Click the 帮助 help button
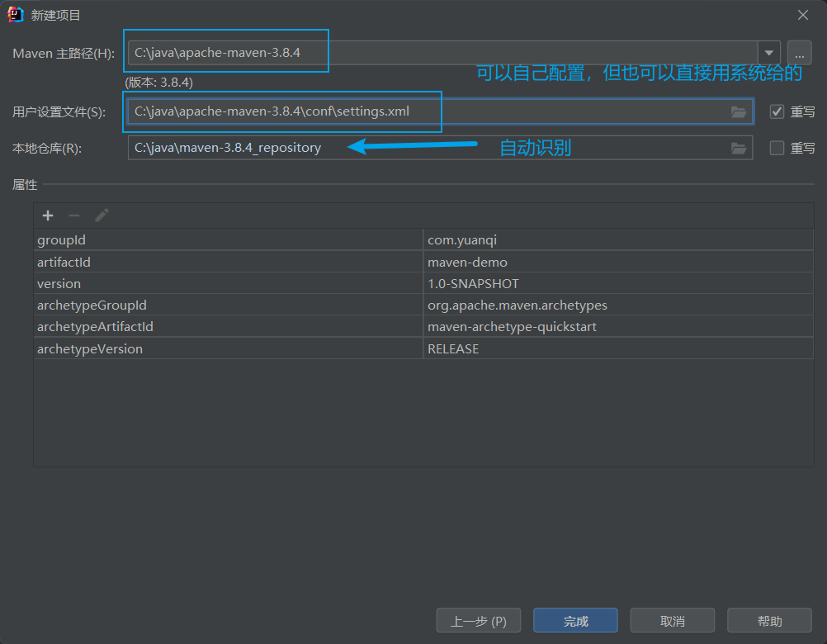The image size is (827, 644). pos(769,620)
